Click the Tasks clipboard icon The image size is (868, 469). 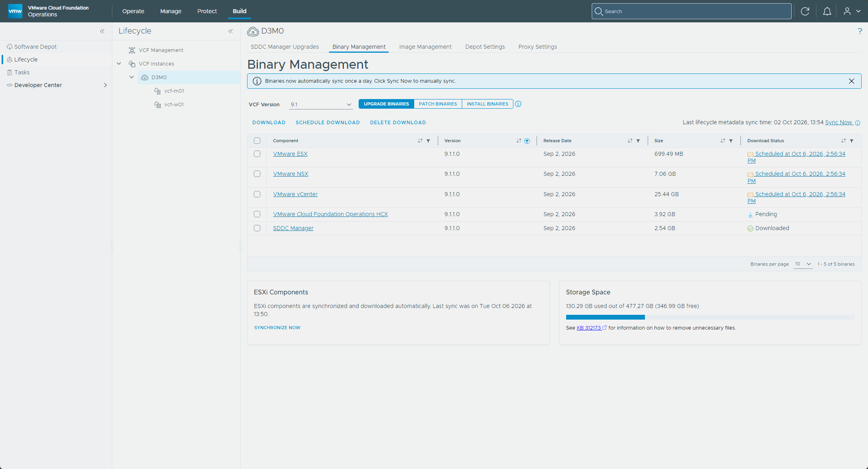tap(10, 72)
